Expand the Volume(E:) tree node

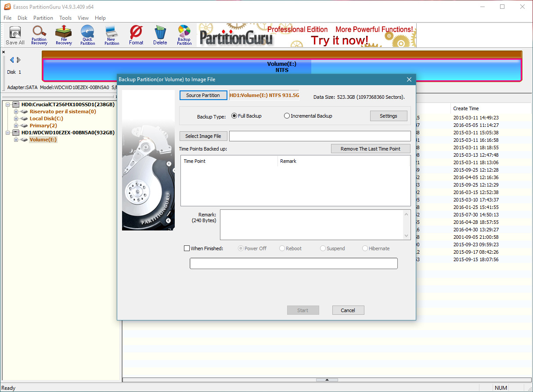16,140
